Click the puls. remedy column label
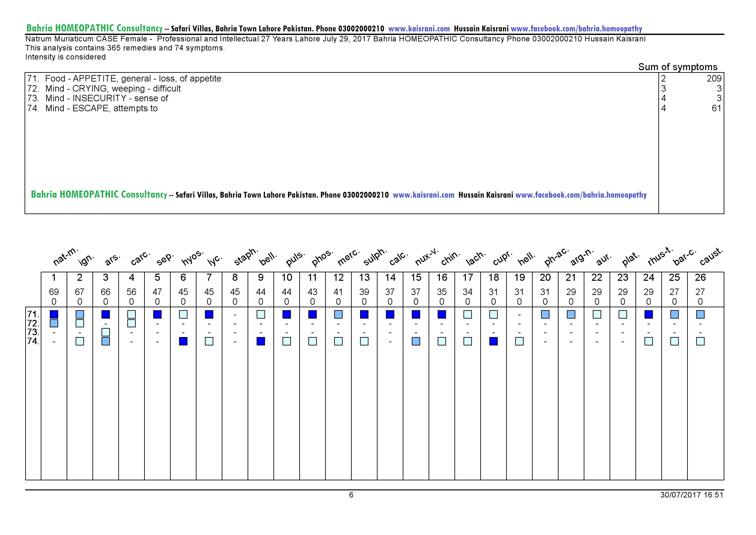The image size is (756, 535). coord(295,259)
